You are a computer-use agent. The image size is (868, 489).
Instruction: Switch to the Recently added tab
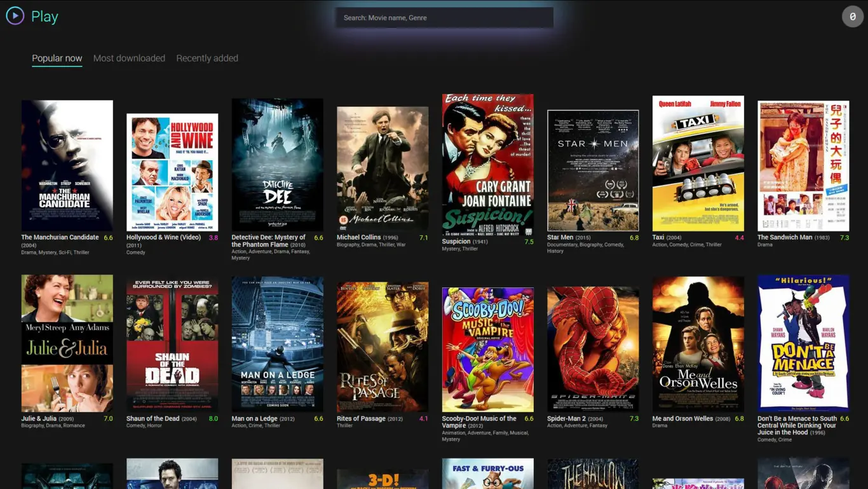[x=207, y=58]
